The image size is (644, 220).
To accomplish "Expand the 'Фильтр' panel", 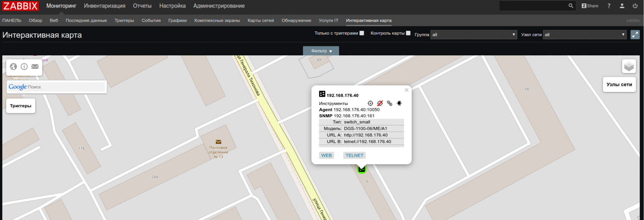I will coord(321,51).
